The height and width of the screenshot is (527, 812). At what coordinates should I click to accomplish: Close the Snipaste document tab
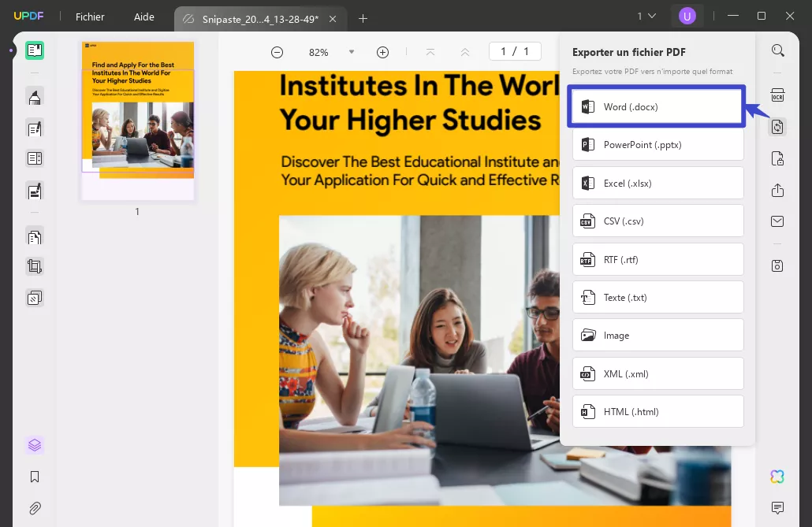click(333, 19)
